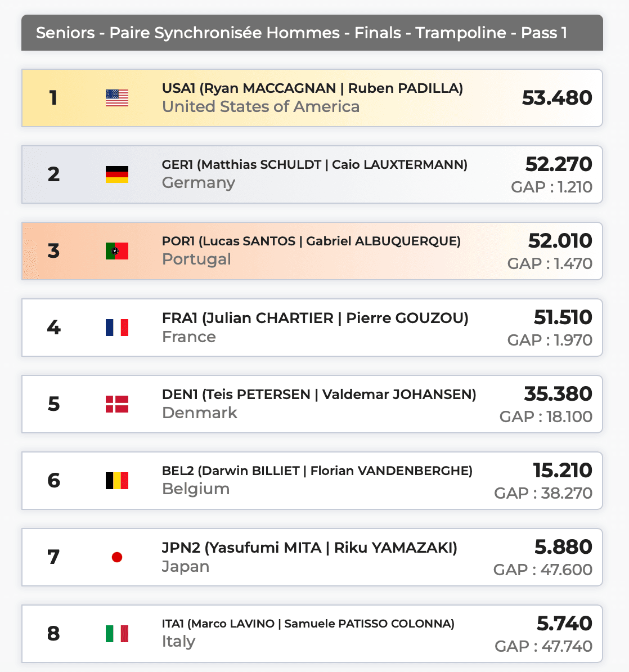Click Germany's score of 52.270
This screenshot has height=672, width=629.
coord(559,164)
